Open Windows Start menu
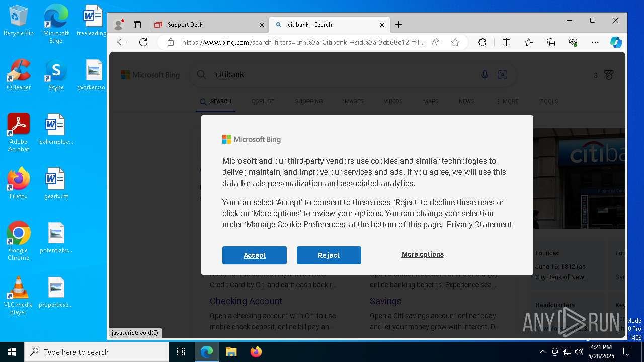 [x=12, y=352]
